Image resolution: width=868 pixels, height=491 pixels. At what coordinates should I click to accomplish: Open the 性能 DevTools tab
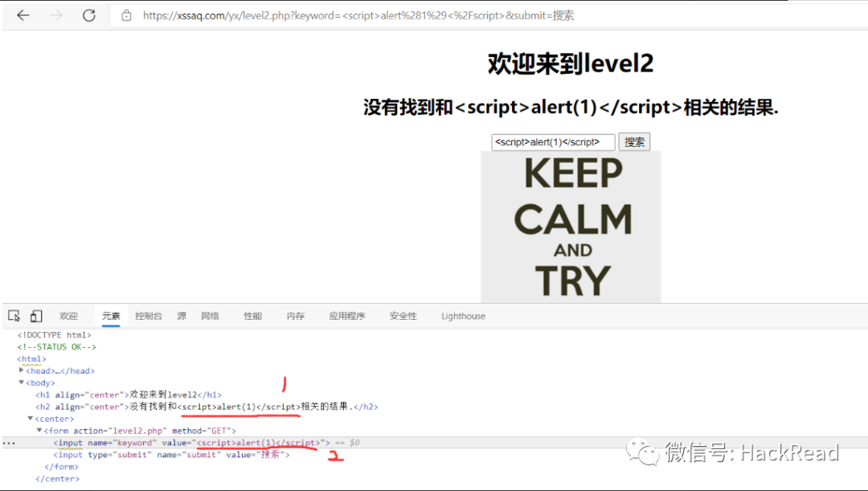[252, 316]
